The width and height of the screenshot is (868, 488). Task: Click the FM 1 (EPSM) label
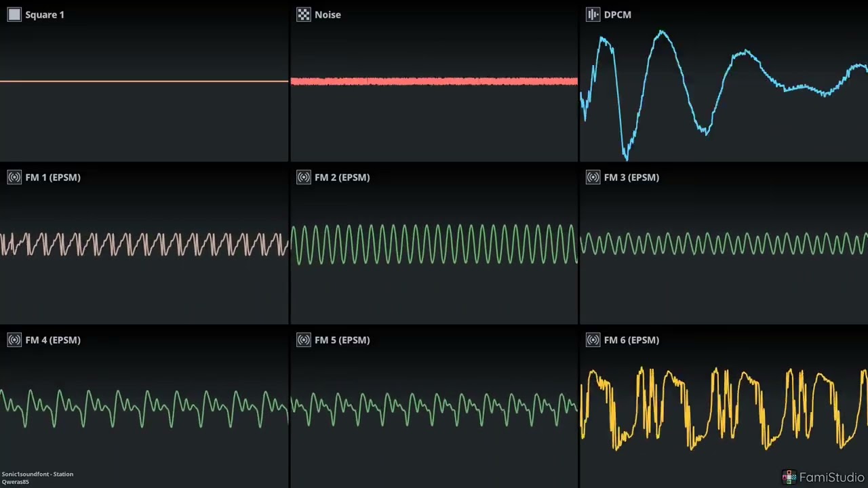coord(53,177)
